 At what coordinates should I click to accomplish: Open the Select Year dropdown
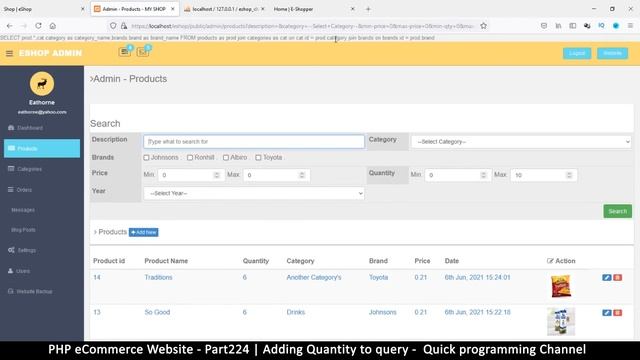[254, 193]
